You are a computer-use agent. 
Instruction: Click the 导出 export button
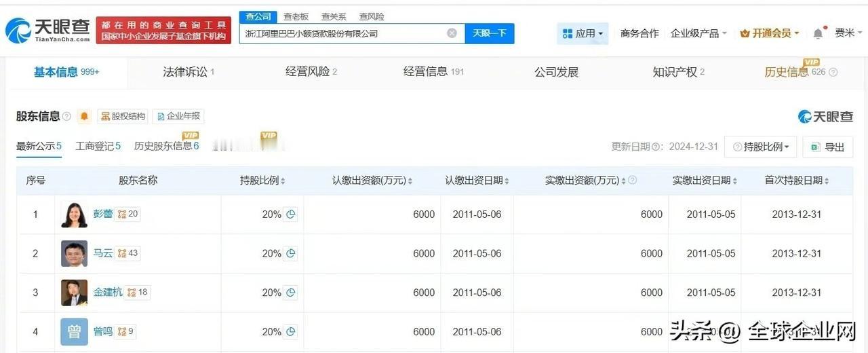tap(827, 147)
